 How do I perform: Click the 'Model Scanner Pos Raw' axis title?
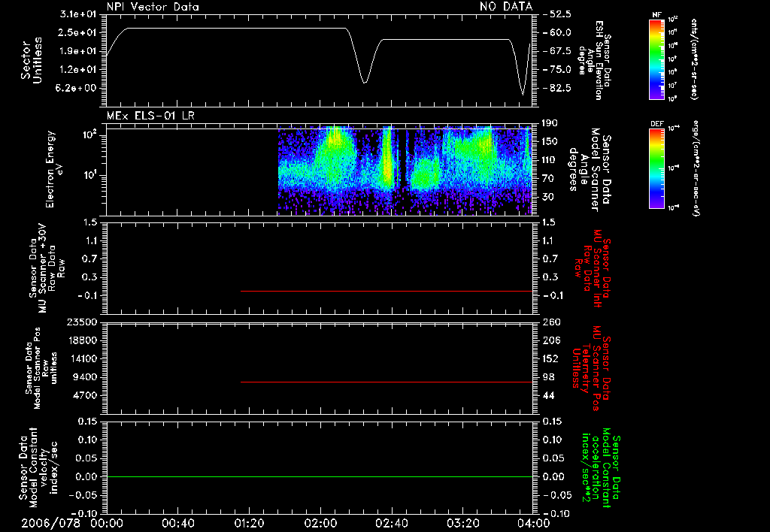[41, 368]
